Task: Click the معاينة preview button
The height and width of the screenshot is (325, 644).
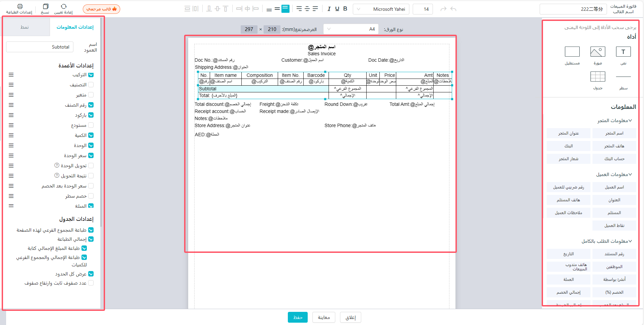Action: pyautogui.click(x=324, y=317)
